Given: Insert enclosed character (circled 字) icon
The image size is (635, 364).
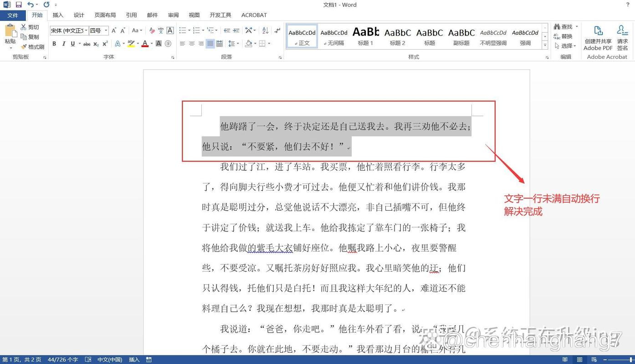Looking at the screenshot, I should click(168, 44).
